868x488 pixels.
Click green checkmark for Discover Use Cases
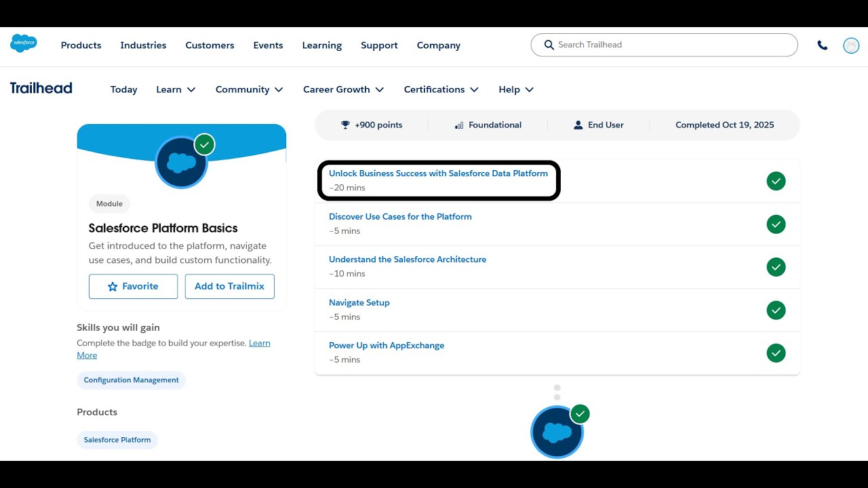[x=776, y=224]
